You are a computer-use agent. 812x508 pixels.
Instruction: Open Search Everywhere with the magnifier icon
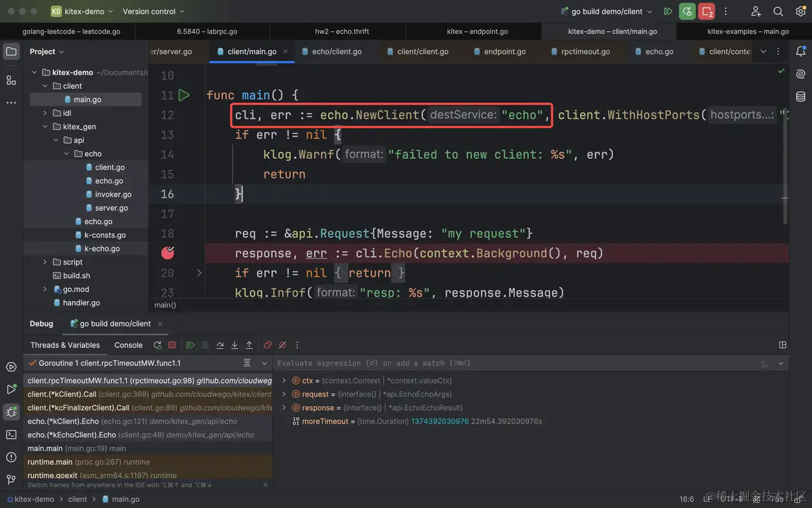pyautogui.click(x=778, y=11)
